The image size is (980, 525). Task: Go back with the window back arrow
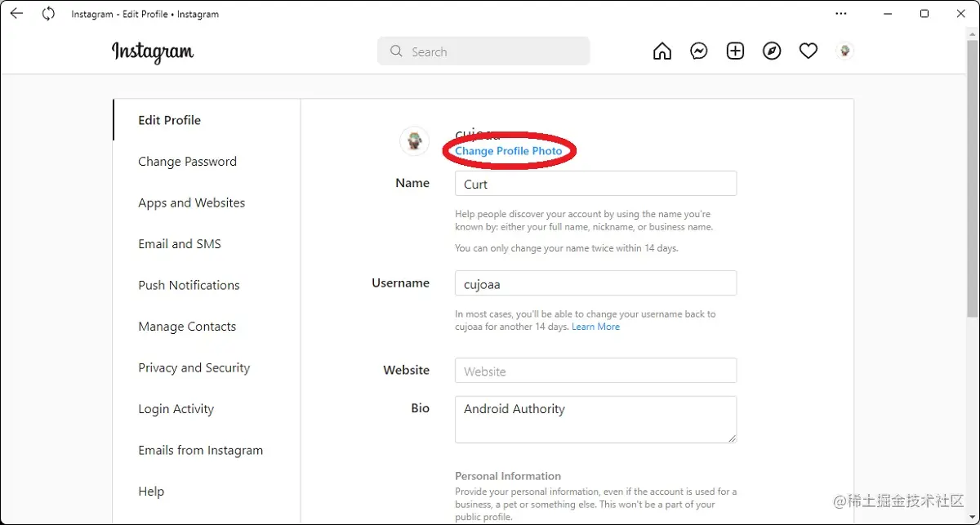[16, 14]
